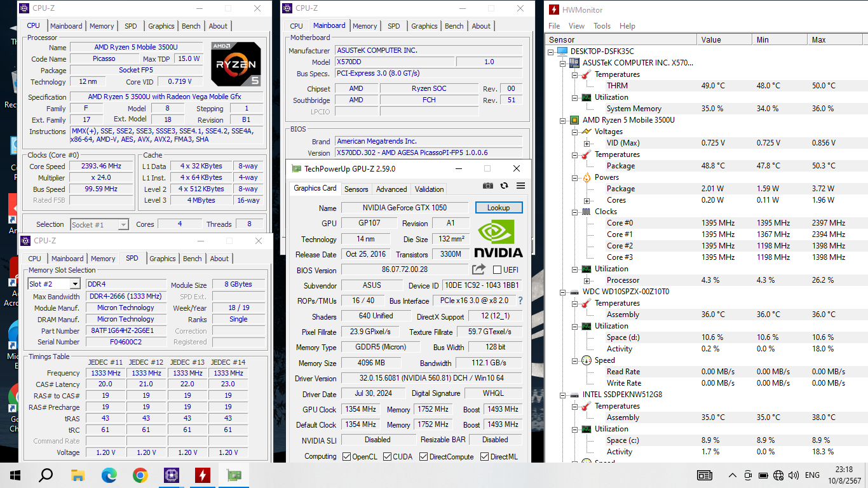Viewport: 868px width, 488px height.
Task: Click the Bus Interface question mark icon
Action: point(520,301)
